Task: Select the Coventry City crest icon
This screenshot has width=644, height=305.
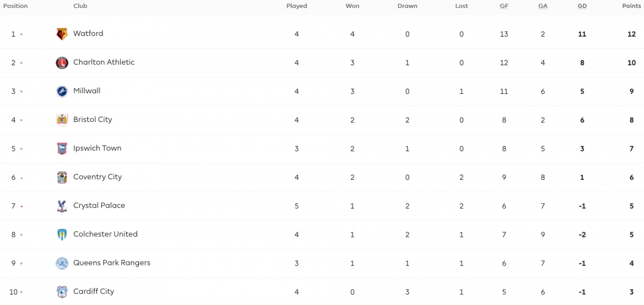Action: pyautogui.click(x=62, y=177)
